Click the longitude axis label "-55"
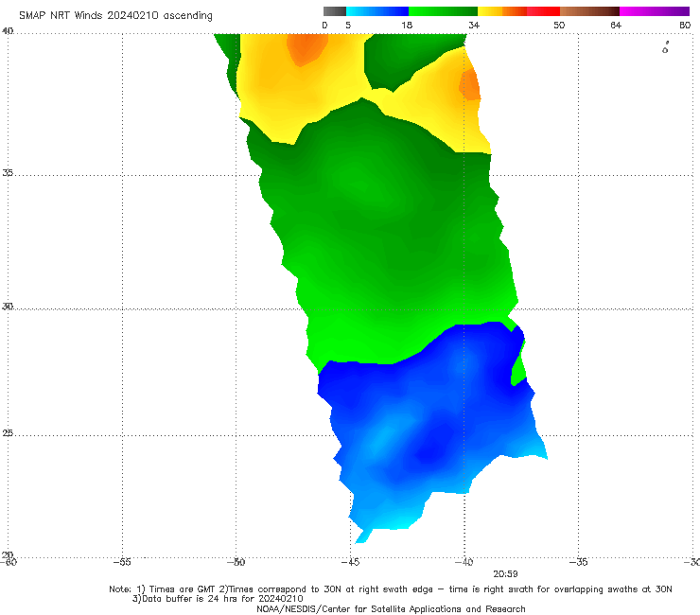700x615 pixels. [122, 562]
